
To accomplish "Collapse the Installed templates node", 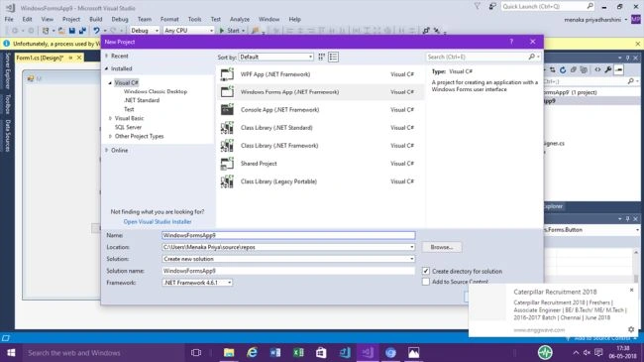I will 106,68.
